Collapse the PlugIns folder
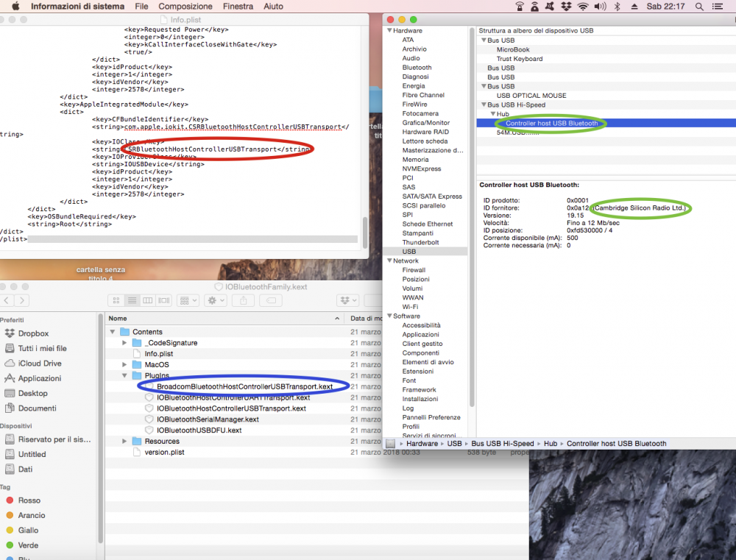This screenshot has width=736, height=560. (124, 375)
